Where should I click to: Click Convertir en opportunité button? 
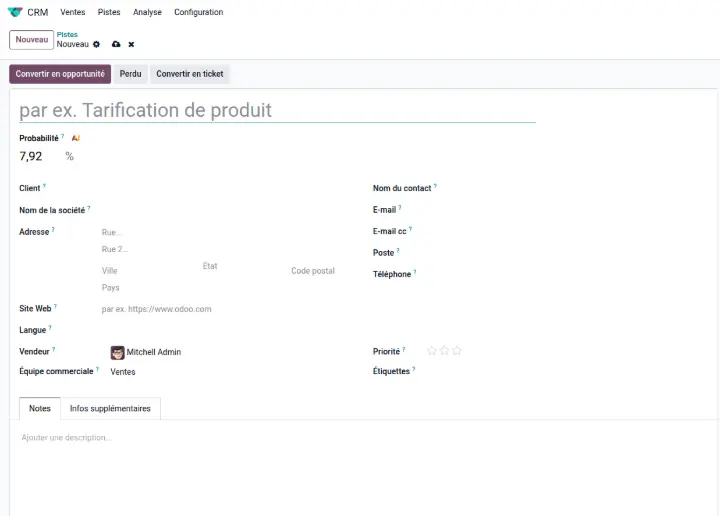click(60, 74)
